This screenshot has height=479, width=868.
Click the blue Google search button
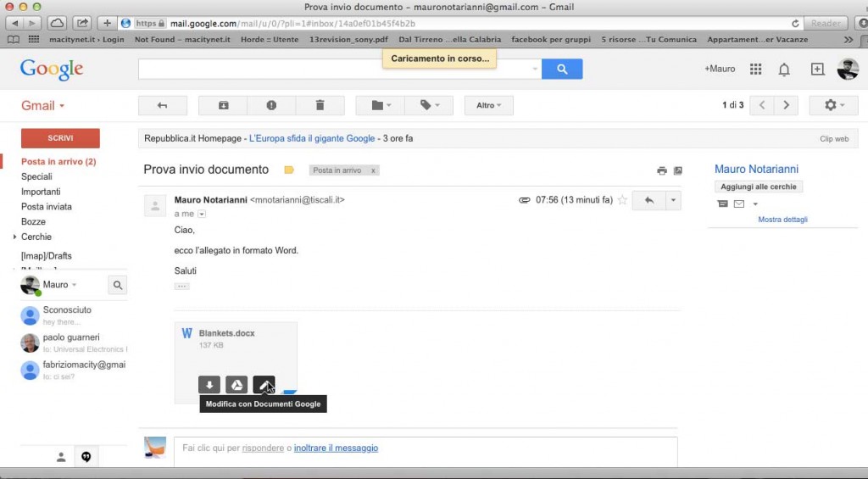pyautogui.click(x=562, y=69)
